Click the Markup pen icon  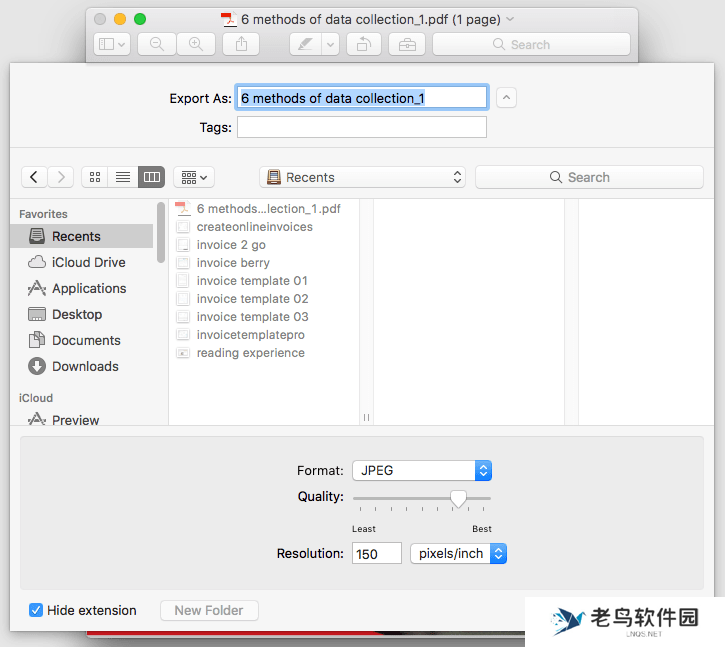coord(305,44)
